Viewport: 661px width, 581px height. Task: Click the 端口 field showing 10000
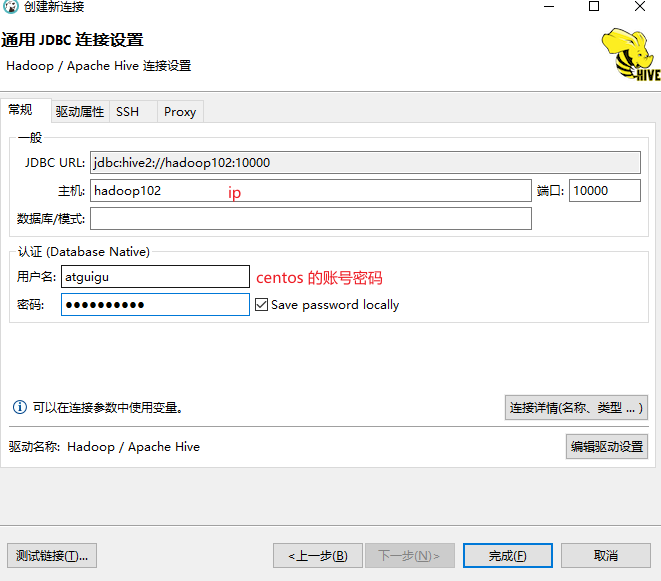click(x=604, y=191)
